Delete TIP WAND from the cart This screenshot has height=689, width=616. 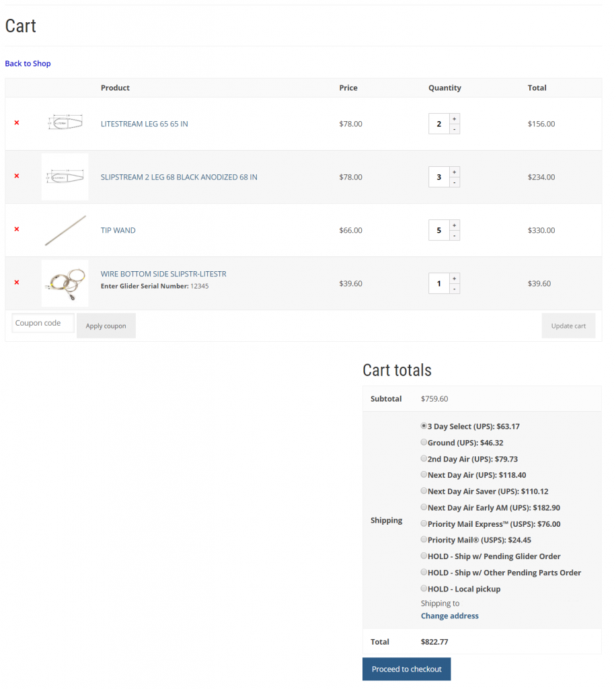coord(17,229)
